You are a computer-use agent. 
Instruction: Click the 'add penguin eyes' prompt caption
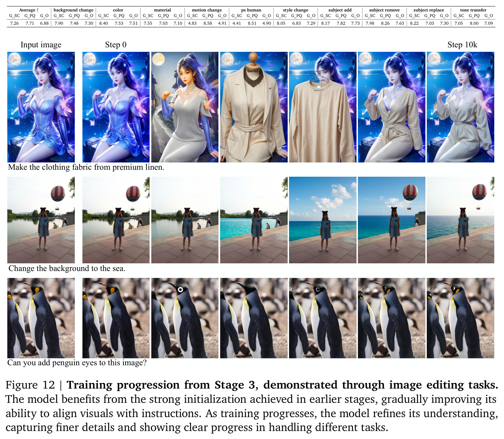(77, 363)
